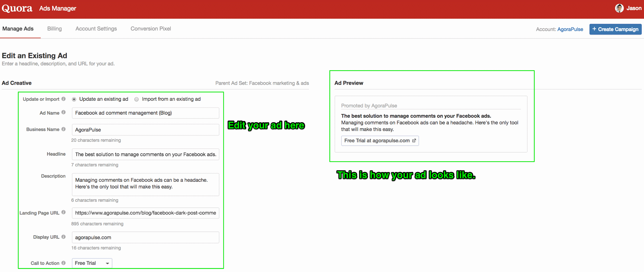Click the Quora logo
The image size is (644, 272).
[17, 9]
